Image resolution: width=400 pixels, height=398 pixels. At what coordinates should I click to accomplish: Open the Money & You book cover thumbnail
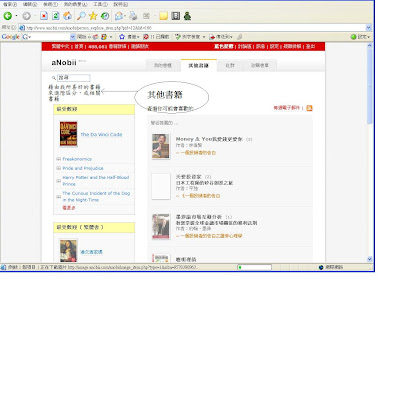click(161, 146)
